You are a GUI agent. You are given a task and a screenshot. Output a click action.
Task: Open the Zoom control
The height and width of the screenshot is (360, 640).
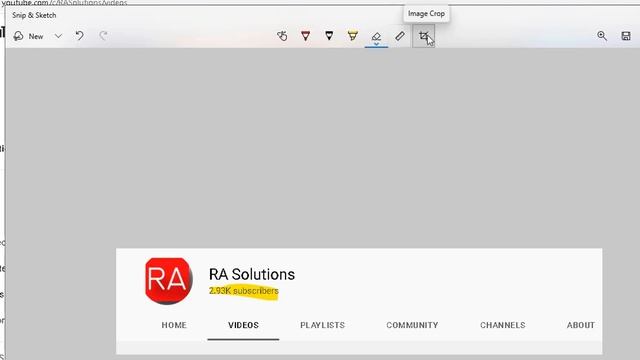(602, 36)
